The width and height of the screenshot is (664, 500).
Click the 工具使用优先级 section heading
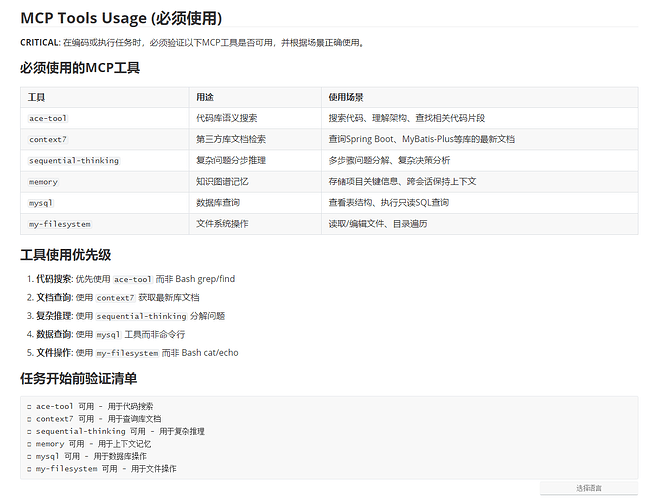66,254
